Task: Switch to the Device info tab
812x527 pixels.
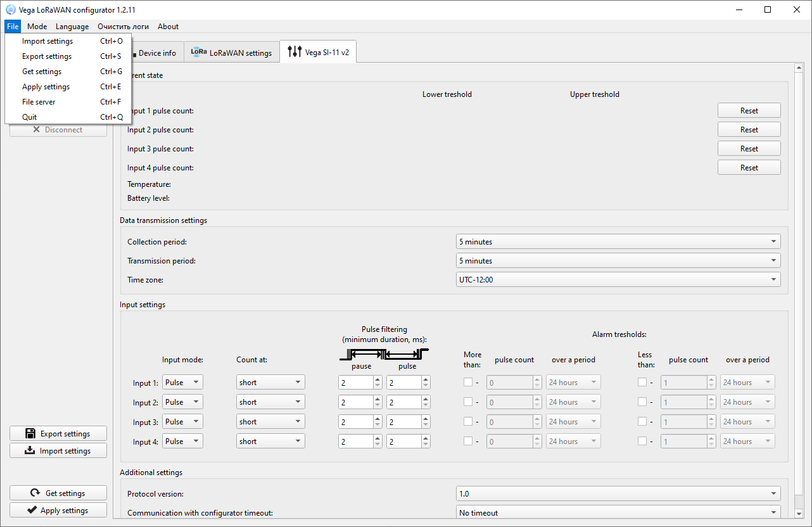Action: (x=156, y=53)
